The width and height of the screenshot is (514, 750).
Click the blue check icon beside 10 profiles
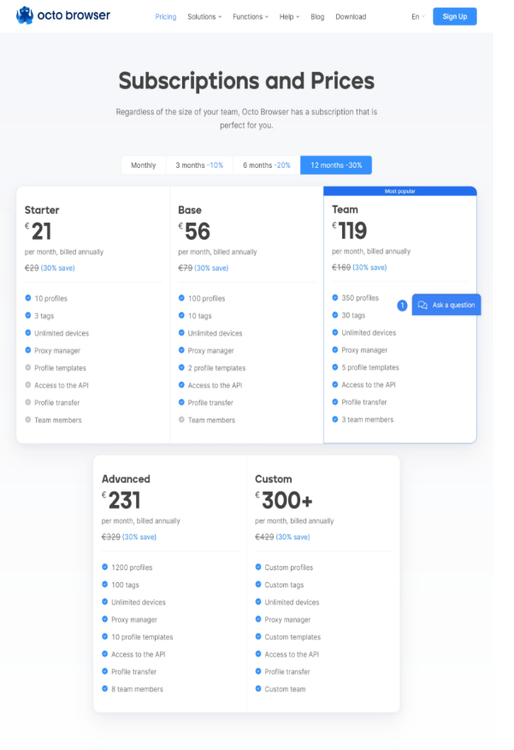pyautogui.click(x=28, y=298)
